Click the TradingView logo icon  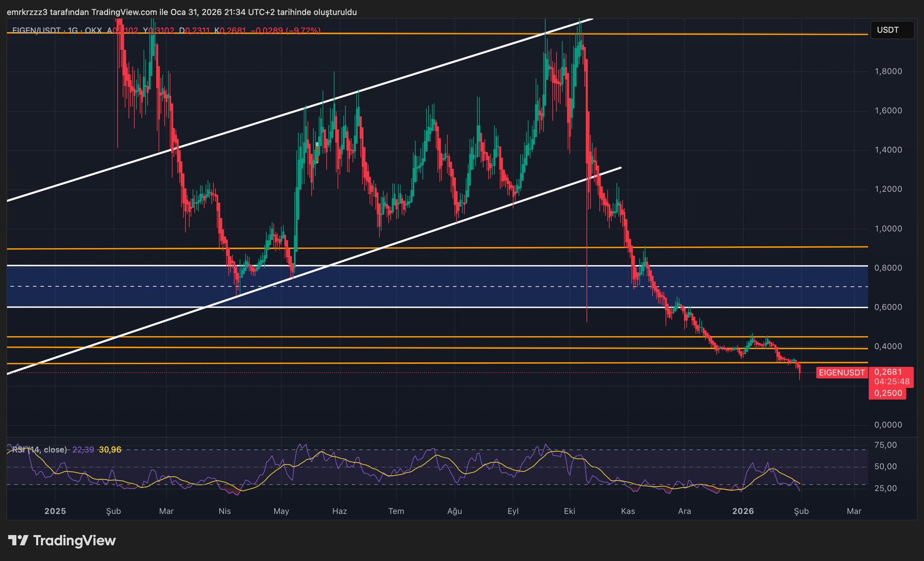[x=19, y=540]
